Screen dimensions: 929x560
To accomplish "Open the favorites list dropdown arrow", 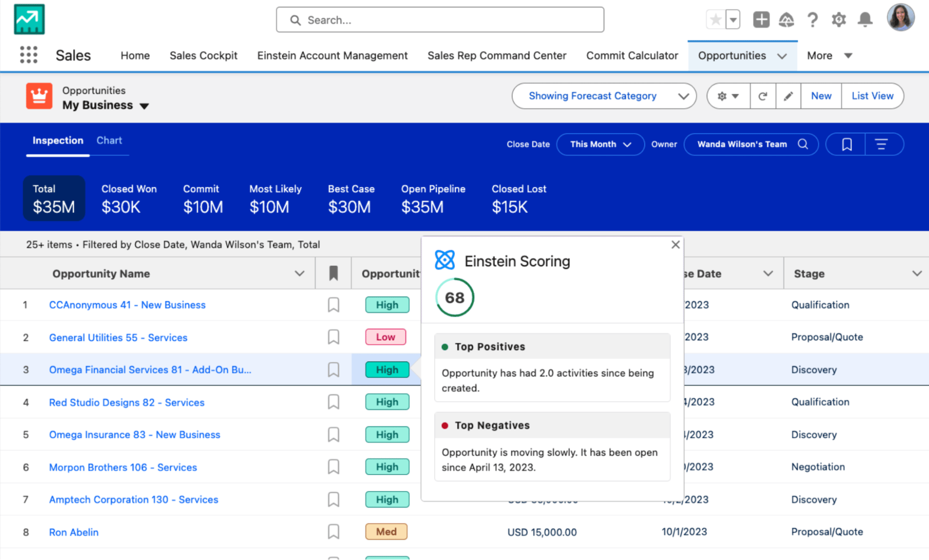I will click(733, 20).
